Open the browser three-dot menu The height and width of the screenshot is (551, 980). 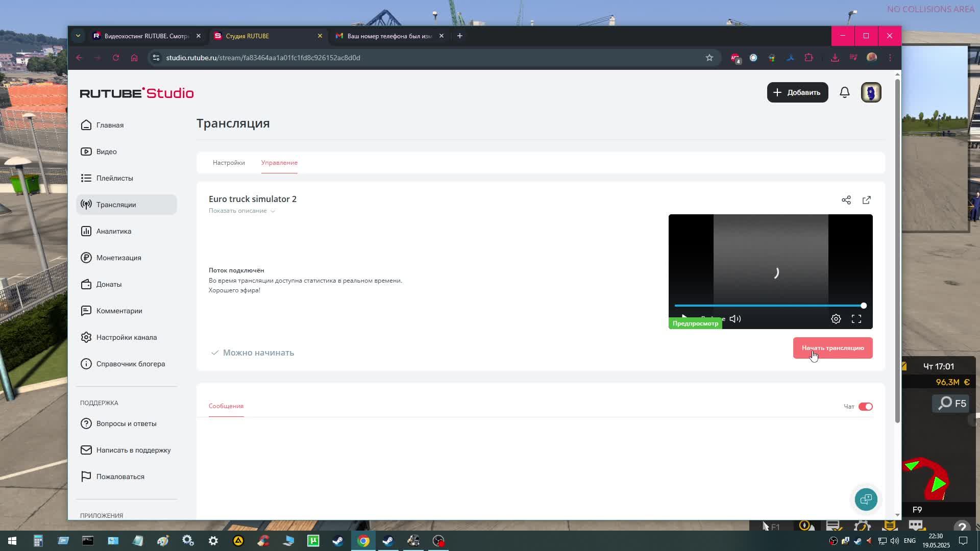click(x=890, y=58)
